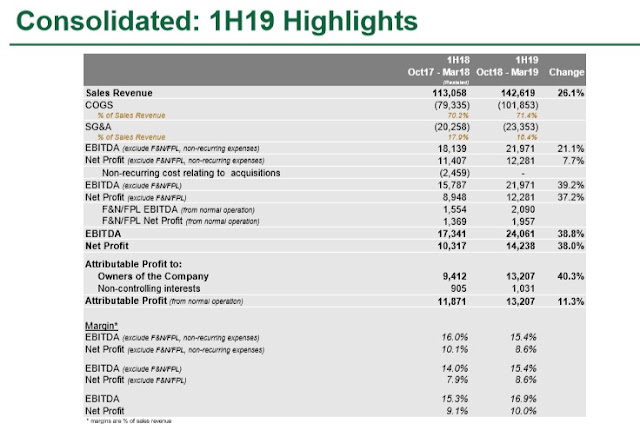Click the margins footnote below the table
This screenshot has width=640, height=424.
pyautogui.click(x=129, y=421)
